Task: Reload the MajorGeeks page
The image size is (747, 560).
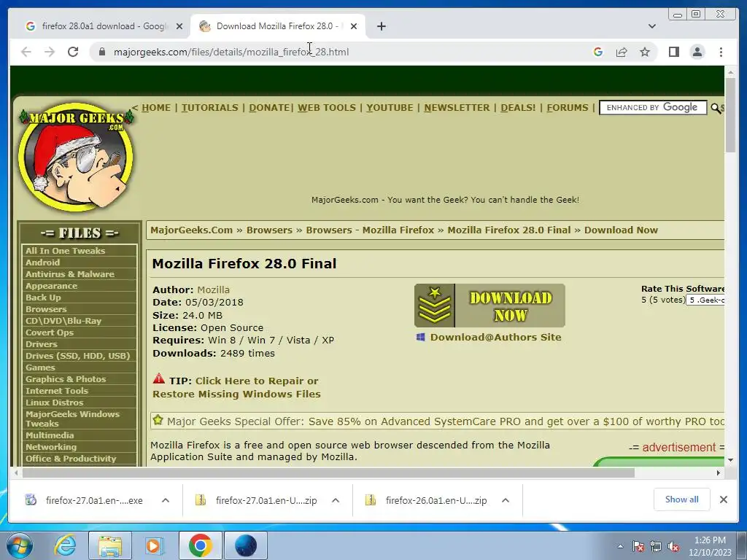Action: [x=73, y=52]
